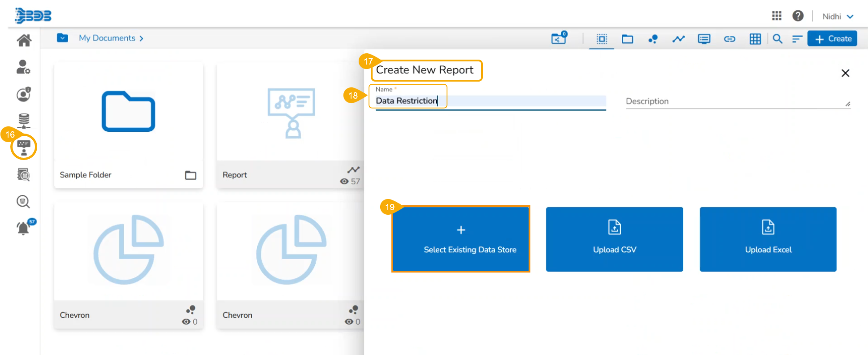This screenshot has height=355, width=868.
Task: Open user administration icon in sidebar
Action: tap(23, 67)
